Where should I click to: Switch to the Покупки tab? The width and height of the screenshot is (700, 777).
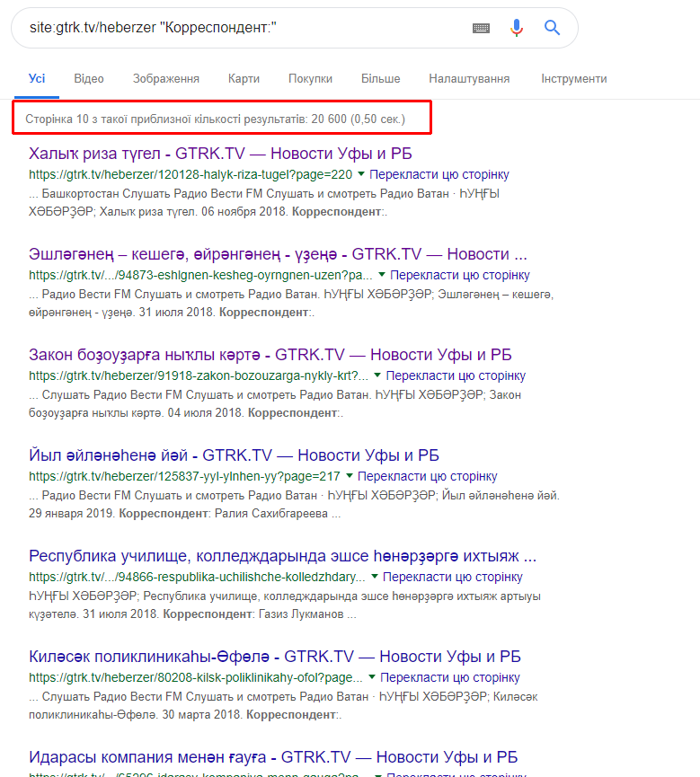pyautogui.click(x=310, y=79)
